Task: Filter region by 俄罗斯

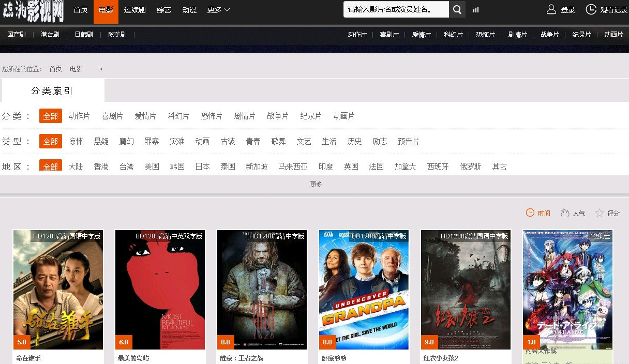Action: [x=471, y=166]
